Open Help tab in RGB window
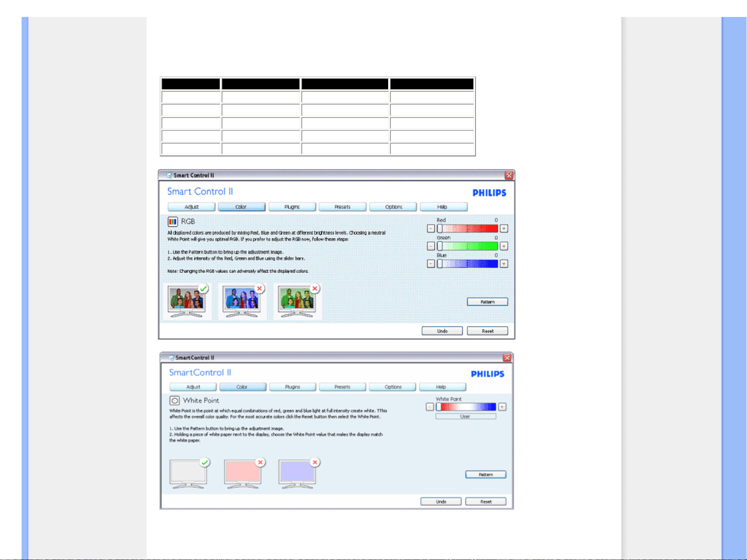Viewport: 747px width, 560px height. point(444,207)
